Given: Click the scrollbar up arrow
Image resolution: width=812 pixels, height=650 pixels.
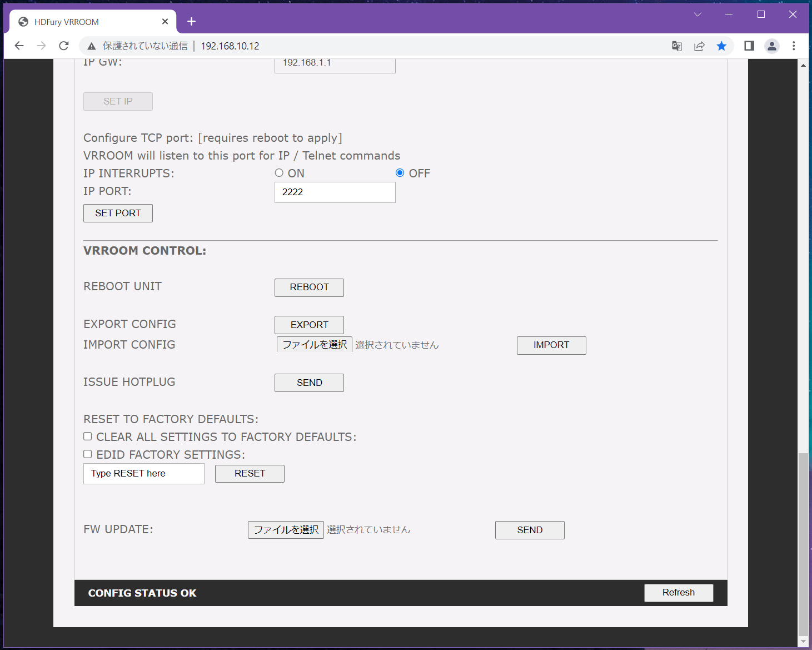Looking at the screenshot, I should click(803, 65).
